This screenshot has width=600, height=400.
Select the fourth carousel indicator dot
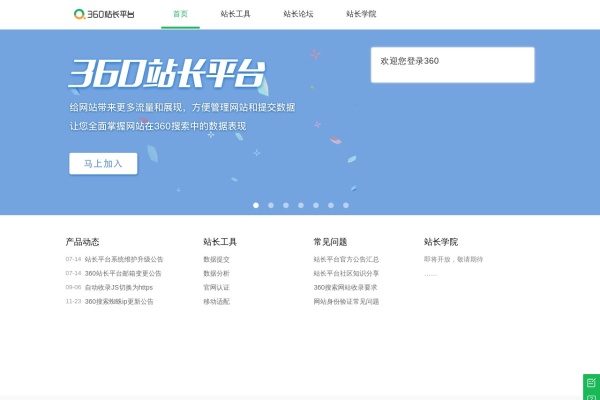(x=301, y=206)
